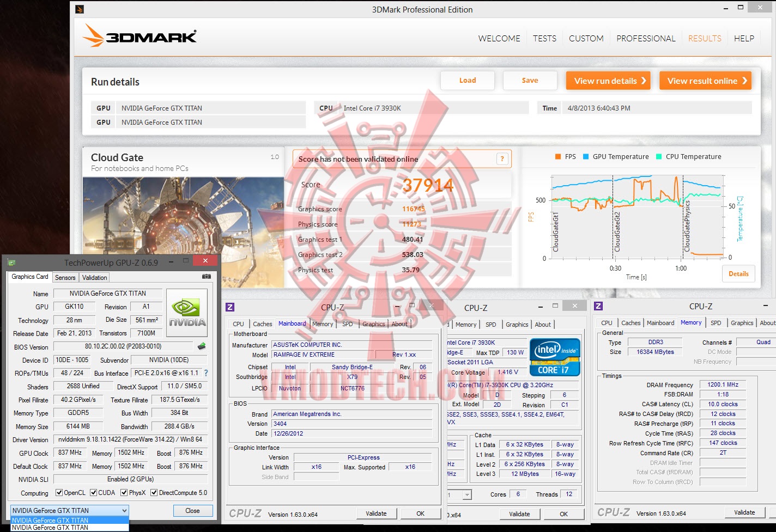Switch to the Sensors tab in GPU-Z
This screenshot has height=532, width=776.
65,278
